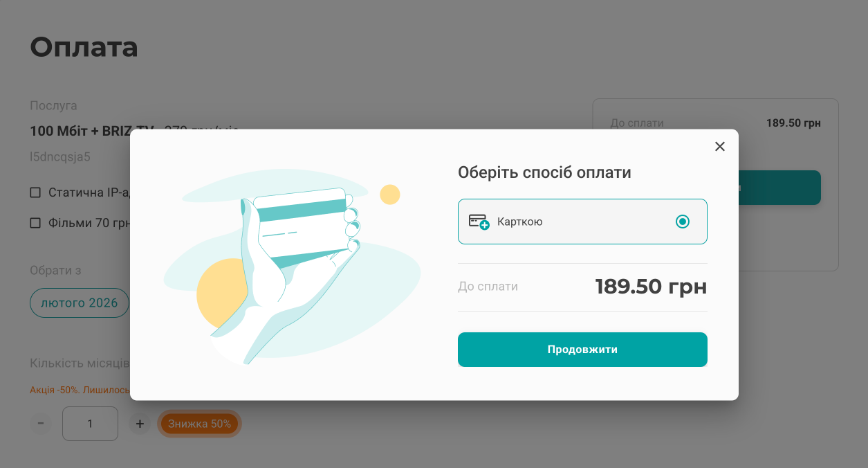Click the Оплата page heading

pos(84,46)
